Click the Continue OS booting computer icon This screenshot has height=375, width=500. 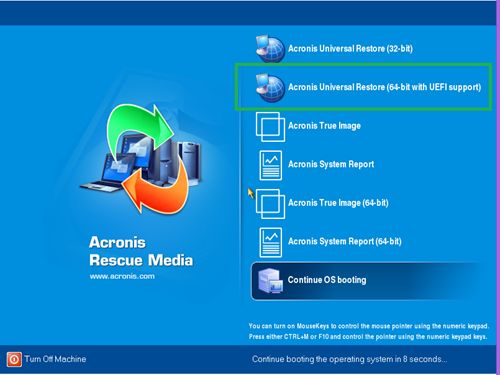[270, 281]
